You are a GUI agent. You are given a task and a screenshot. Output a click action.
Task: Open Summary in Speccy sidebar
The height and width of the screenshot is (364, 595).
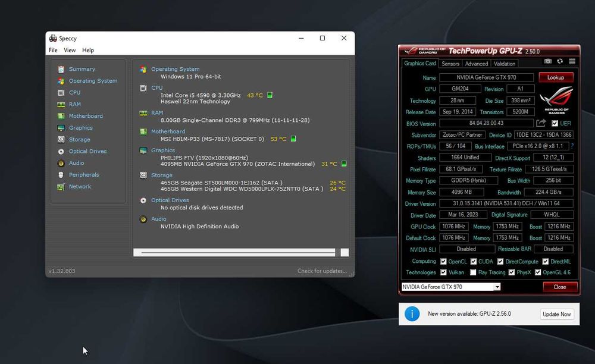82,69
